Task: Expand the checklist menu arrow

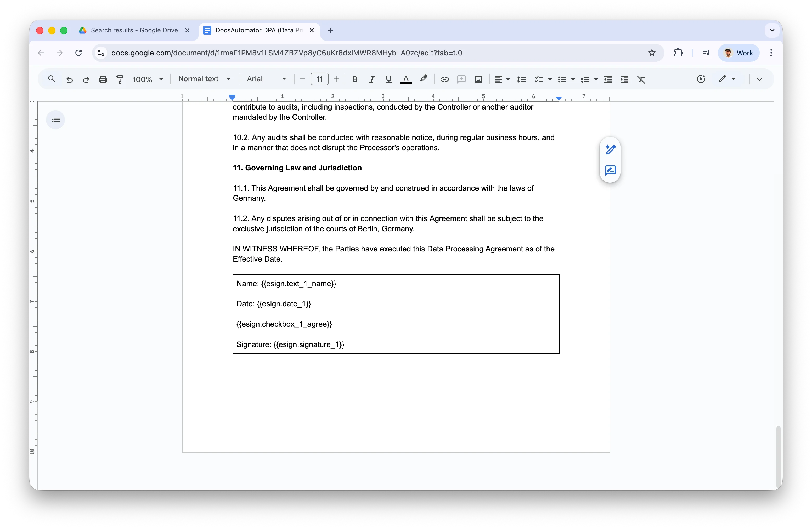Action: click(550, 79)
